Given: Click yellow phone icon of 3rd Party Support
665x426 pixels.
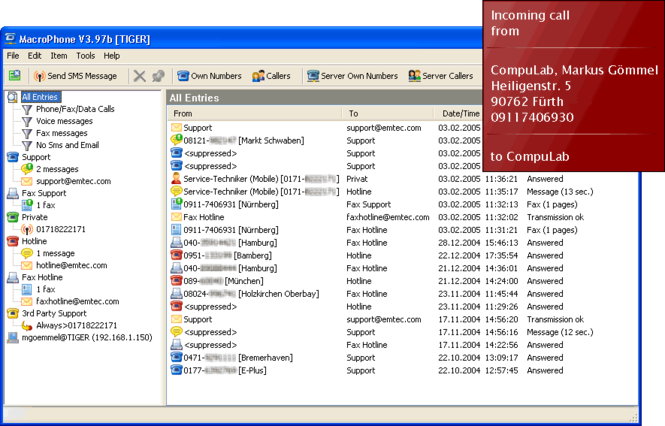Looking at the screenshot, I should (13, 314).
